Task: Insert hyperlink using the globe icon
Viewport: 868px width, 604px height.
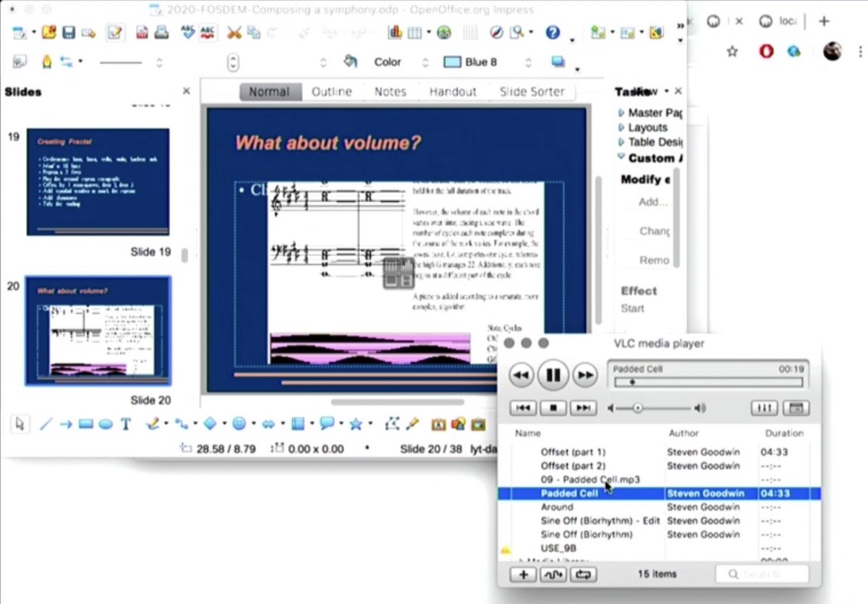Action: (443, 33)
